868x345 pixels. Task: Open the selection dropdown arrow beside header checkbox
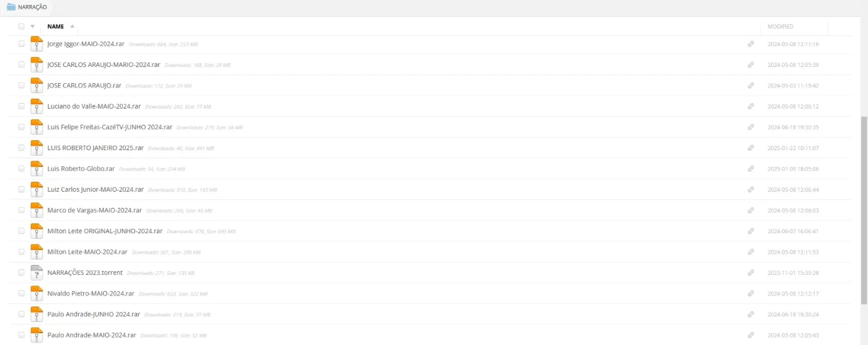32,27
